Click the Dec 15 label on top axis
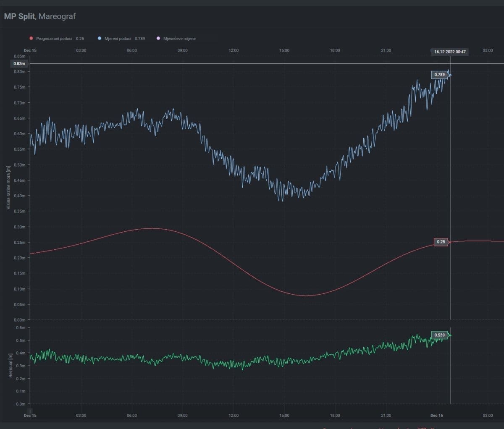The width and height of the screenshot is (504, 429). tap(30, 50)
